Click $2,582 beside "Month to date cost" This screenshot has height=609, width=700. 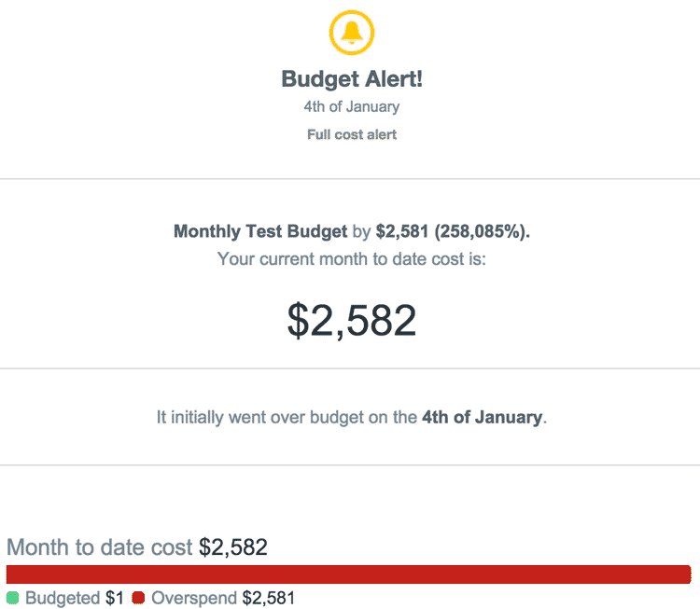click(x=233, y=547)
